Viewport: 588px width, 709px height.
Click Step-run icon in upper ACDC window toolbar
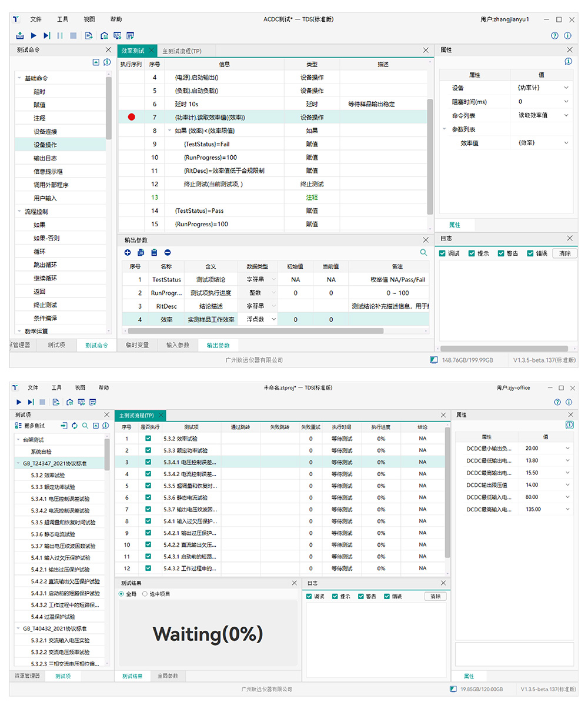pyautogui.click(x=46, y=35)
